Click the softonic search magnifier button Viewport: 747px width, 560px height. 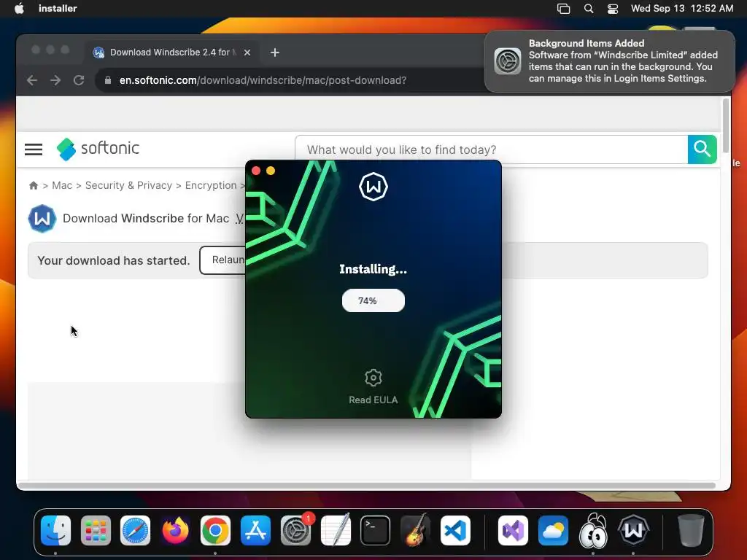pos(702,149)
